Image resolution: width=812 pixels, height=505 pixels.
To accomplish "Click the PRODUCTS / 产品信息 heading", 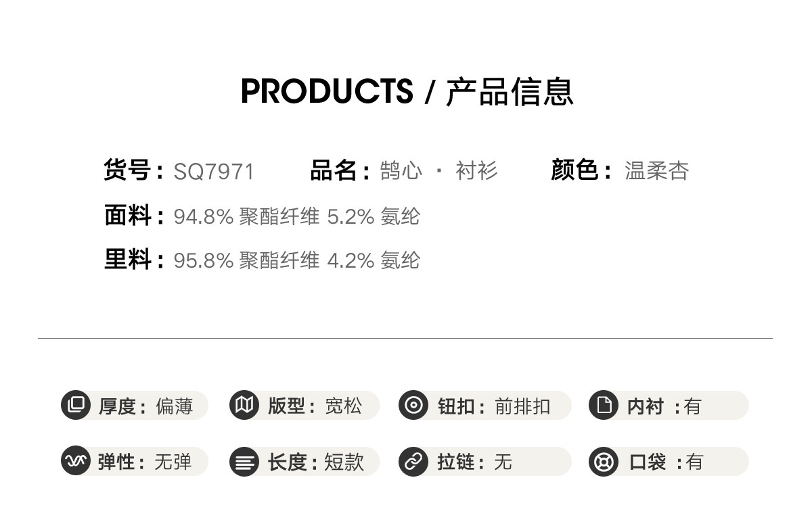I will click(407, 92).
